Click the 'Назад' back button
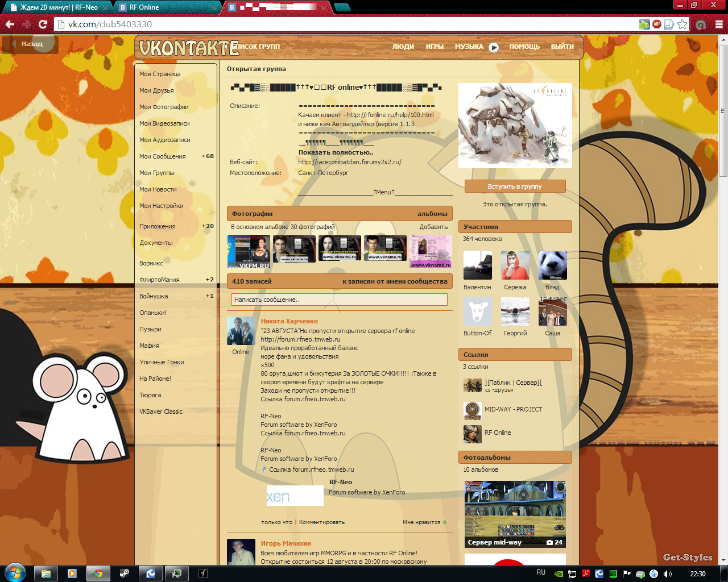Screen dimensions: 728x582 (30, 44)
